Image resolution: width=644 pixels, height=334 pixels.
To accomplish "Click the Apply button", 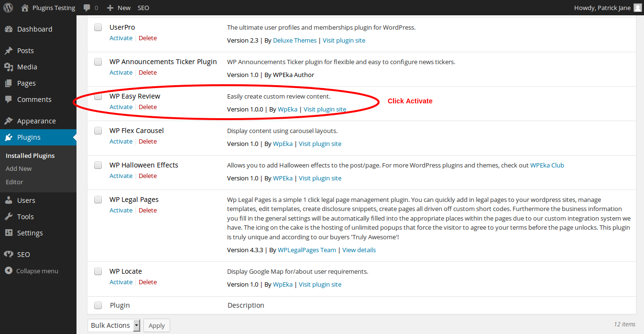I will point(156,325).
